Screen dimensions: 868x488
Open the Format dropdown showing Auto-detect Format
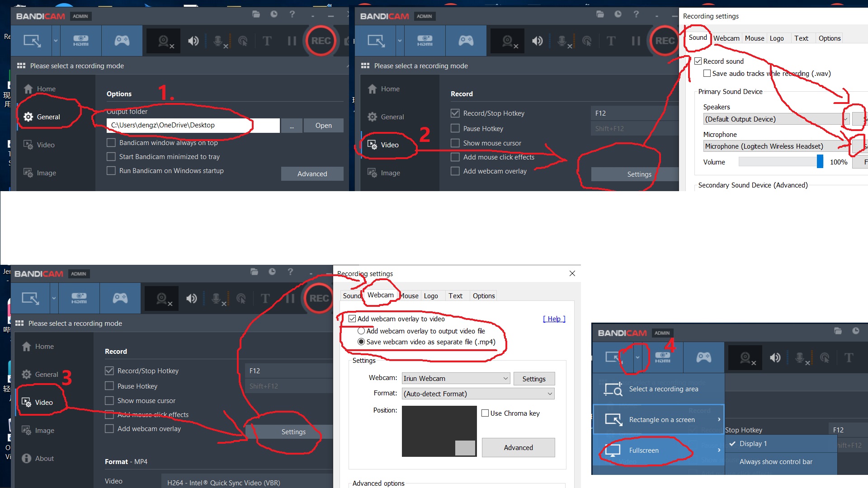click(x=478, y=394)
